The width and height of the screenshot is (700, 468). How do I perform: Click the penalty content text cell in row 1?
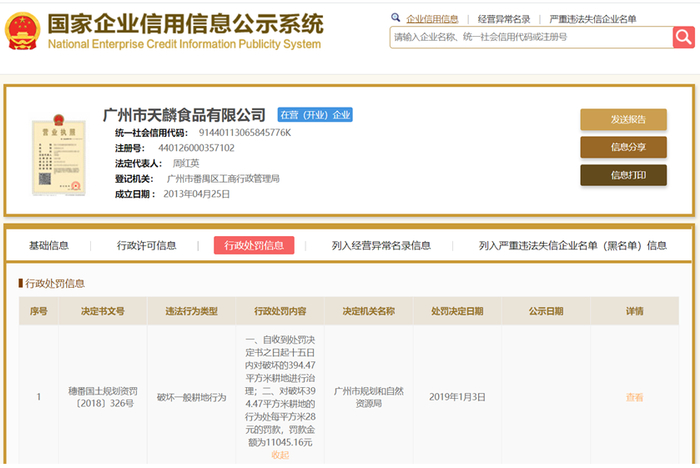[x=280, y=391]
